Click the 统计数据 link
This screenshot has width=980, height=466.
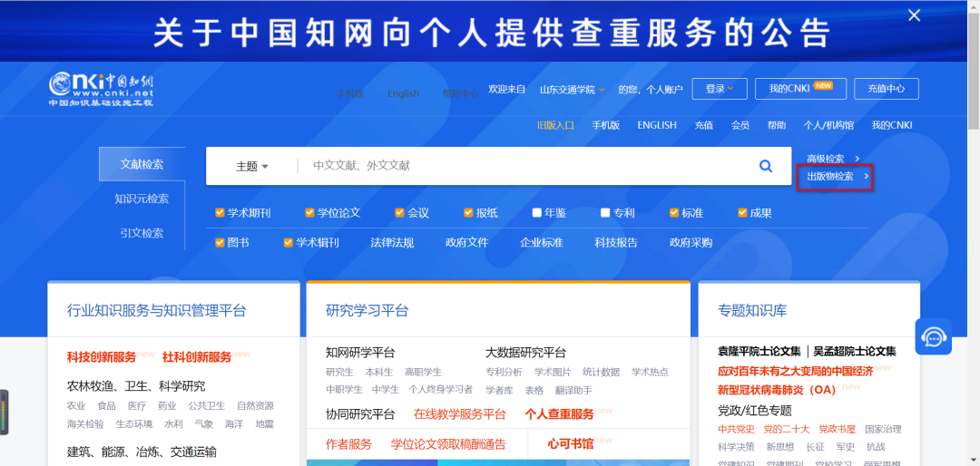(602, 373)
